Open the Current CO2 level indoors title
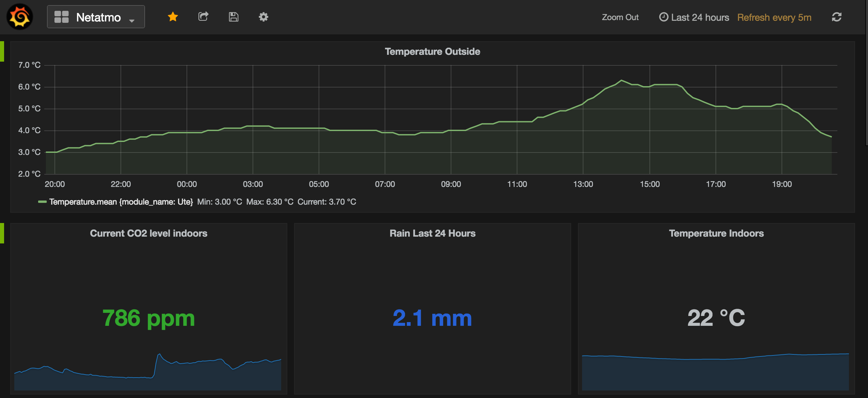 (x=148, y=233)
